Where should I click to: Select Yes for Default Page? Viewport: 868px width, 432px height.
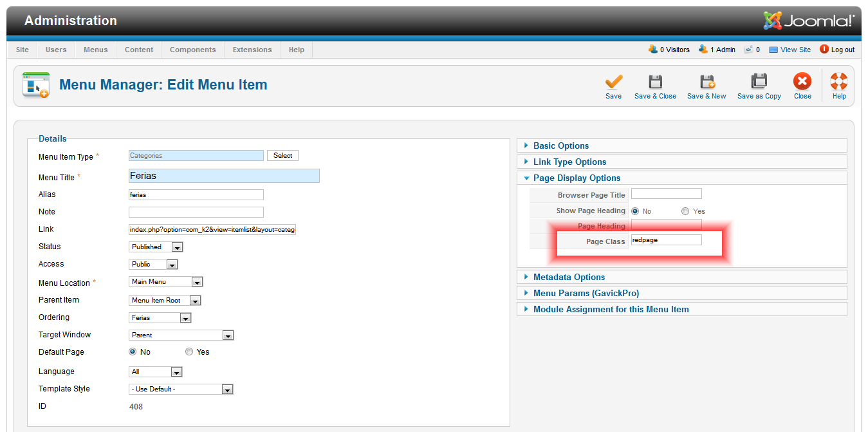(x=189, y=352)
